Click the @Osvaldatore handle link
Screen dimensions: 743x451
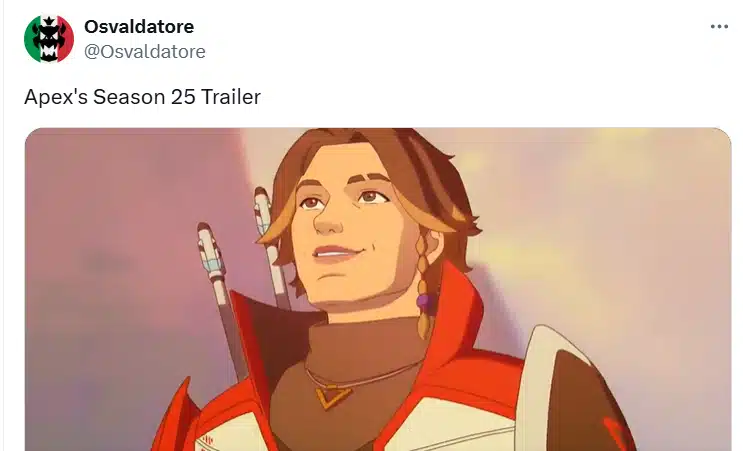pos(145,52)
